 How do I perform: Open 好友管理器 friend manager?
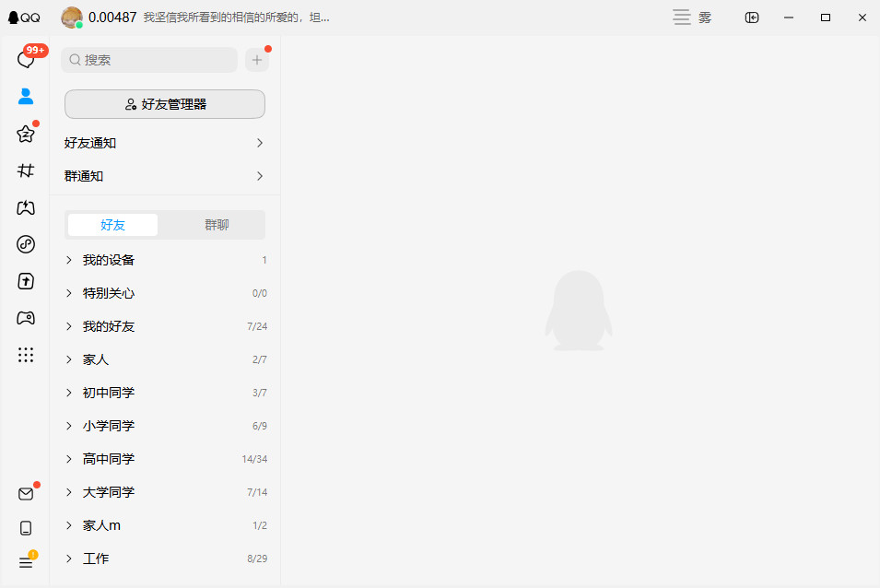165,104
